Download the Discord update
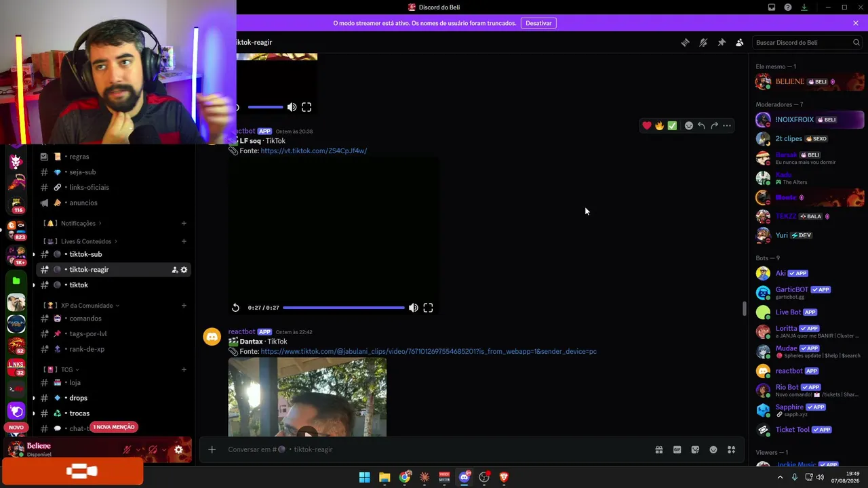 point(804,7)
